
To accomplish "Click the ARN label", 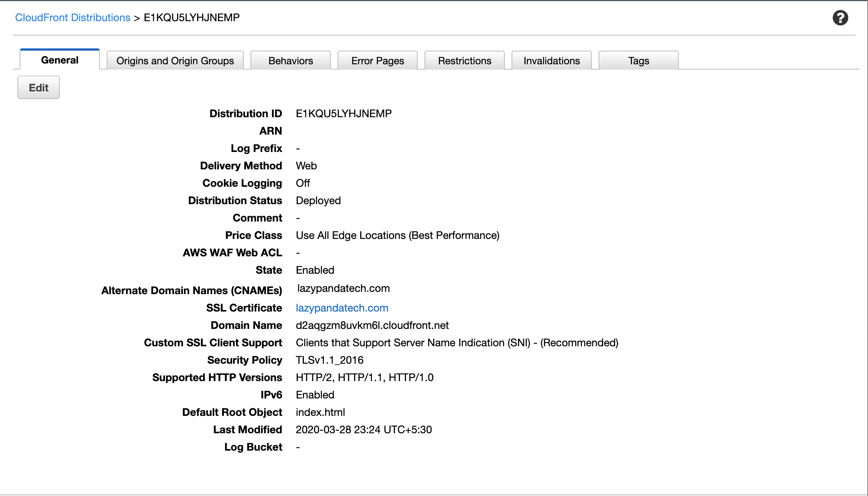I will (271, 131).
